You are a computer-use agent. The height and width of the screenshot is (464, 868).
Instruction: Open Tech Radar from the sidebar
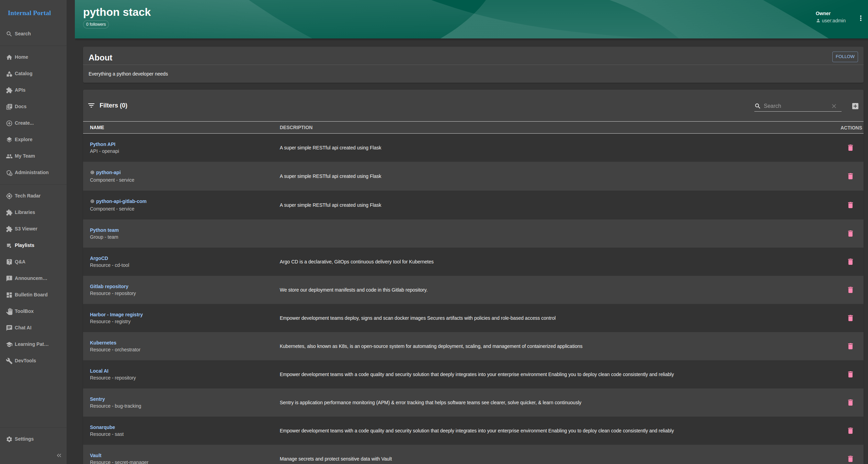tap(27, 196)
